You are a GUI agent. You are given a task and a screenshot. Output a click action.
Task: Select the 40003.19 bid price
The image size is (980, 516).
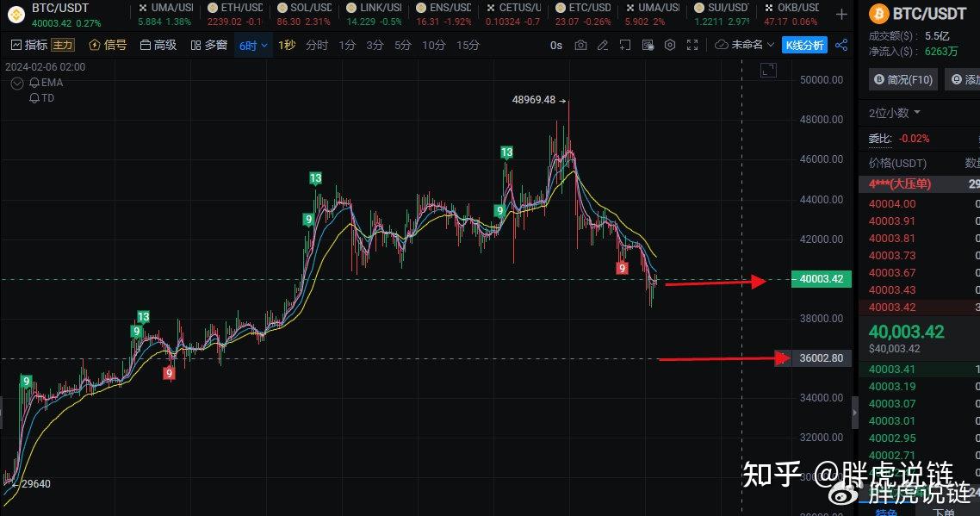(892, 387)
